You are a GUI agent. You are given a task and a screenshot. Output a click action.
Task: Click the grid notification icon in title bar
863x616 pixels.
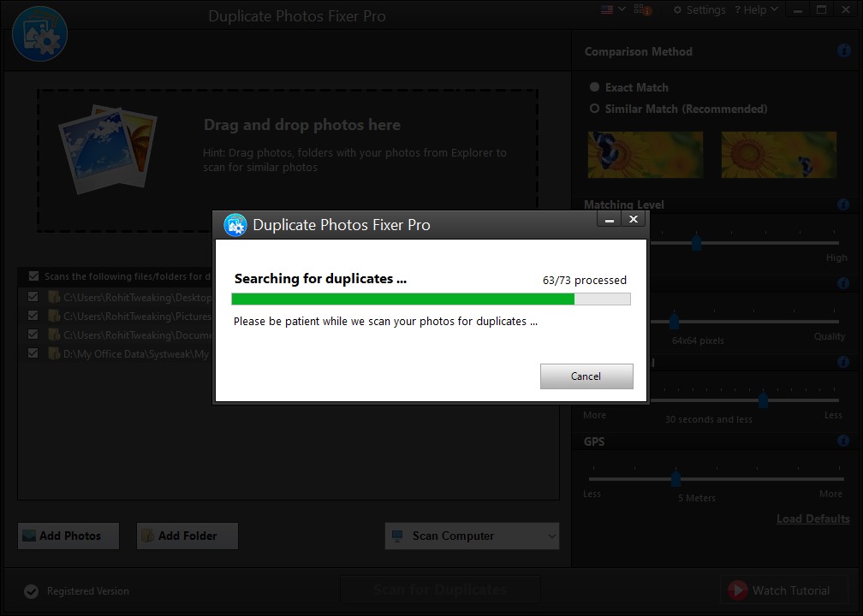[x=642, y=10]
